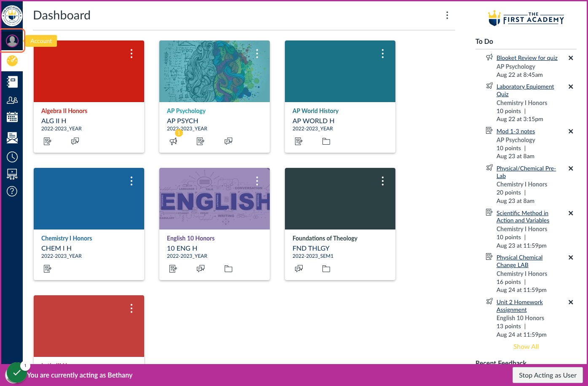
Task: Open AP World History card options menu
Action: coord(383,54)
